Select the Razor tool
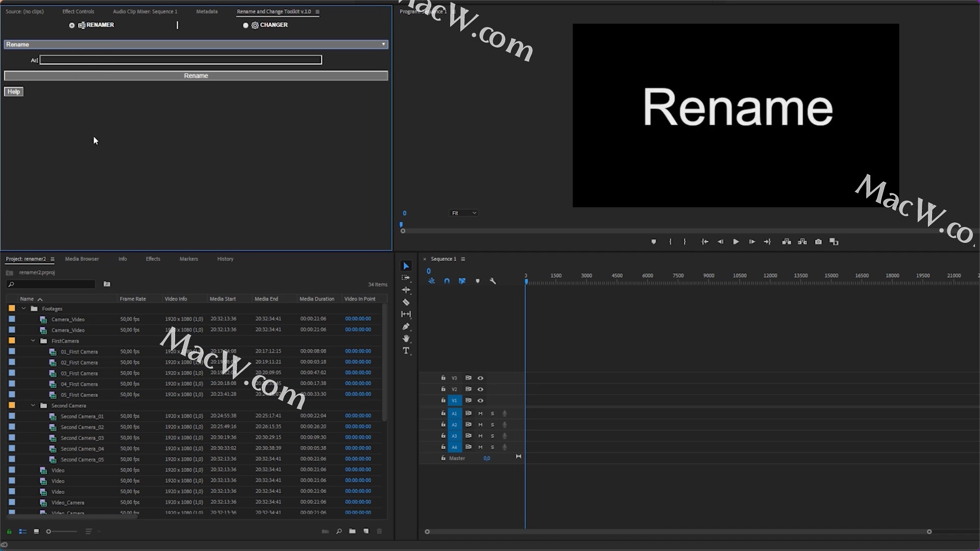This screenshot has width=980, height=551. point(406,303)
